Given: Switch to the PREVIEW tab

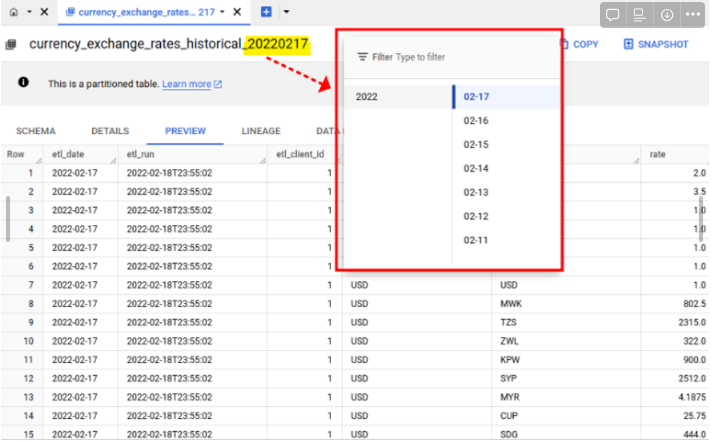Looking at the screenshot, I should pyautogui.click(x=185, y=131).
